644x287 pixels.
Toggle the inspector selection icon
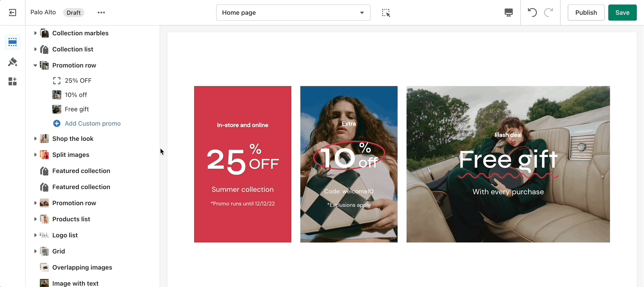(386, 13)
